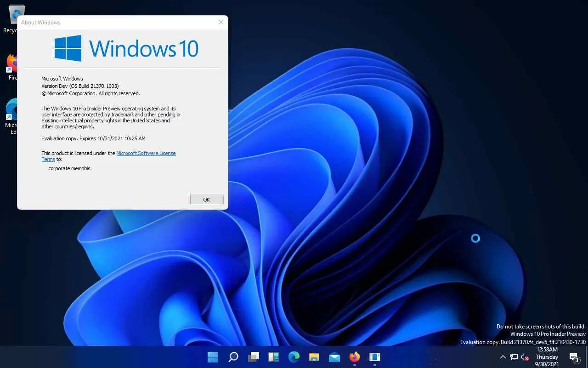Click the About Windows title bar text

click(41, 23)
